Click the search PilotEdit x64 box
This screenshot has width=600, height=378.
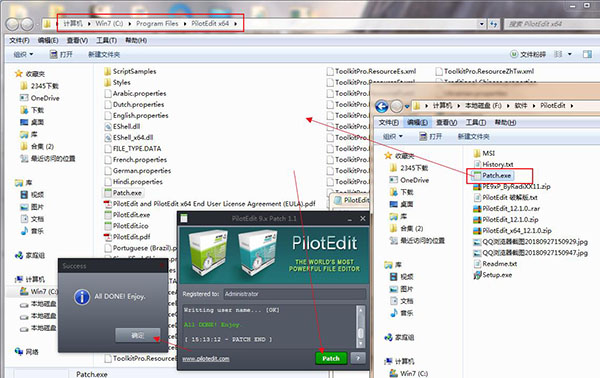pyautogui.click(x=552, y=24)
